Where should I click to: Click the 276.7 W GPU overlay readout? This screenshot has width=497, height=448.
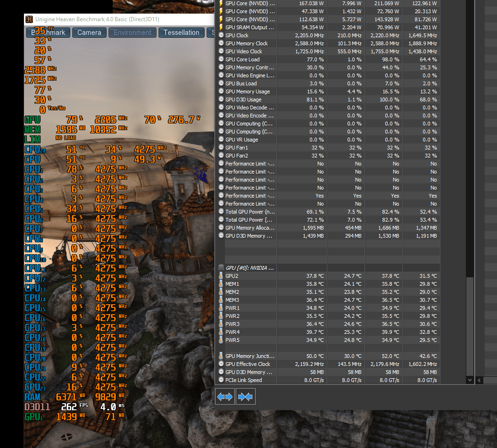[x=184, y=119]
